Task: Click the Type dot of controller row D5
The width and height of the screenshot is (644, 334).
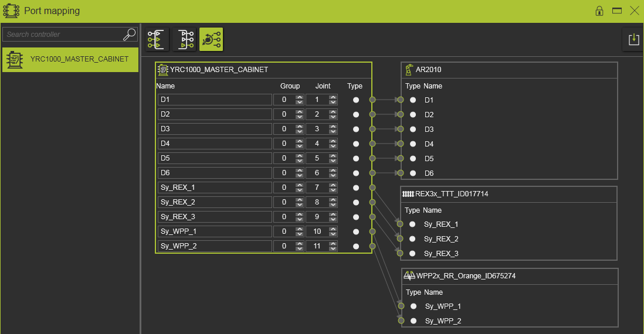Action: click(x=355, y=158)
